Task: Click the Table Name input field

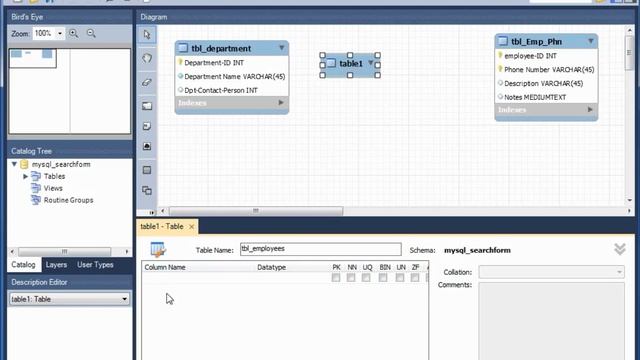Action: tap(320, 249)
